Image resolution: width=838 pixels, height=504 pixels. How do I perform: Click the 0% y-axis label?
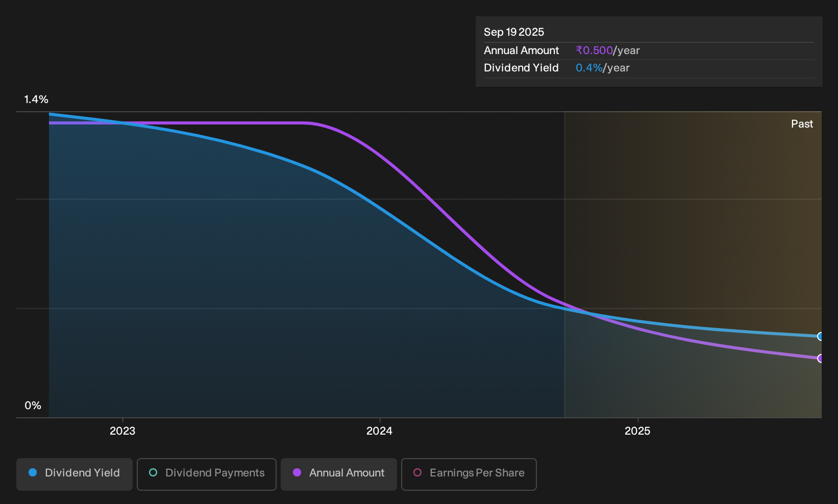(x=33, y=406)
